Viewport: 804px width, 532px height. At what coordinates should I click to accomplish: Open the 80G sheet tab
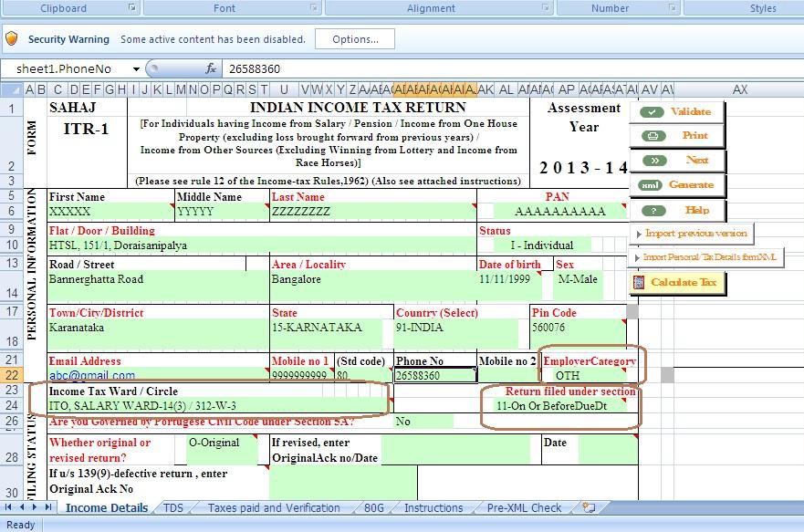[372, 507]
